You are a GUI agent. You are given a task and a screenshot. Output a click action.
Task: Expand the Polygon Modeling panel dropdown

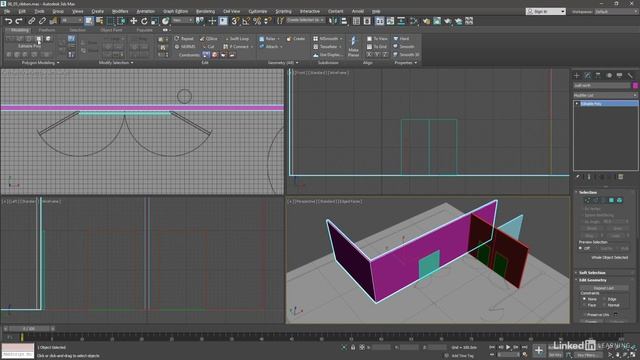point(40,62)
